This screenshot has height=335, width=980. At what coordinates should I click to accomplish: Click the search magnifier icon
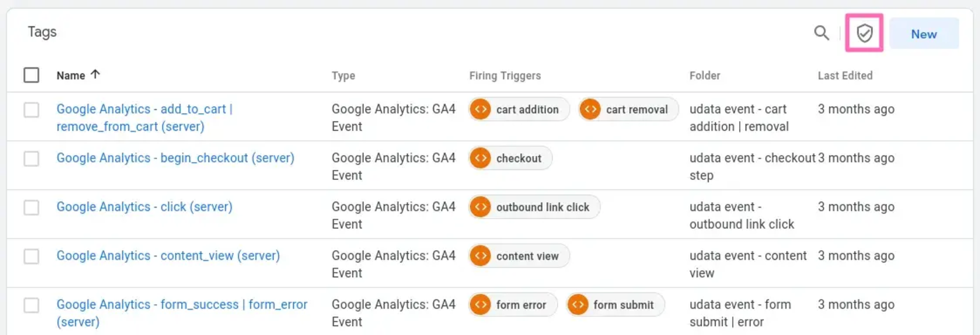(x=822, y=33)
